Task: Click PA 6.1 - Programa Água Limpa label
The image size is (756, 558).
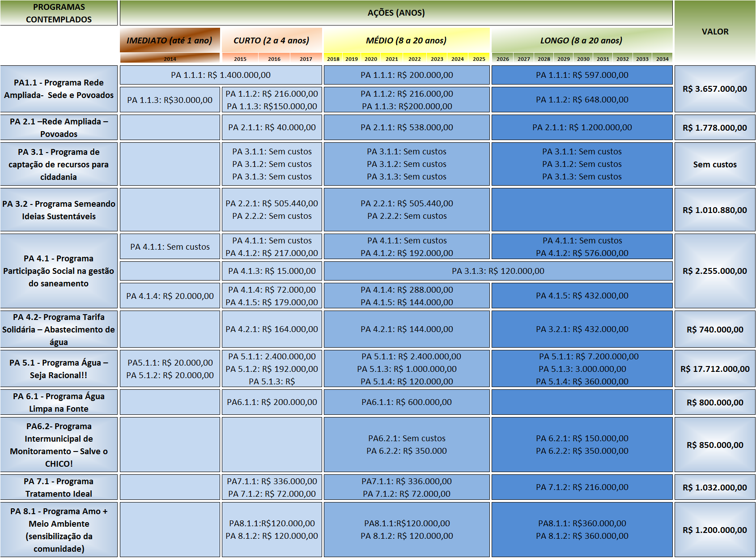Action: [x=59, y=402]
